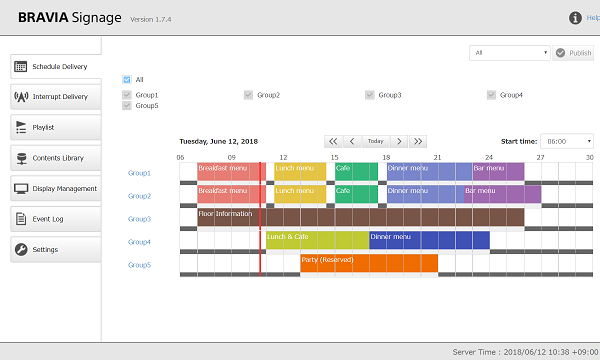
Task: Jump forward with double-right arrow button
Action: click(x=418, y=142)
